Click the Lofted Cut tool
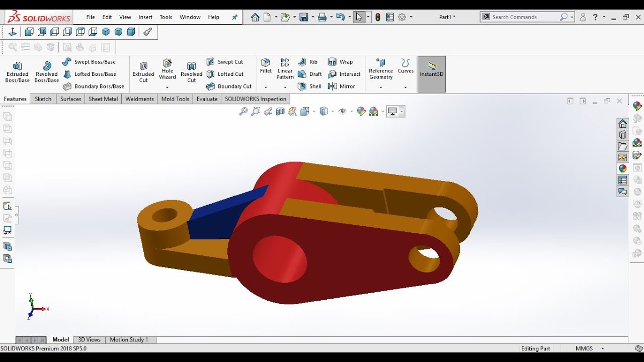The image size is (644, 362). 225,74
